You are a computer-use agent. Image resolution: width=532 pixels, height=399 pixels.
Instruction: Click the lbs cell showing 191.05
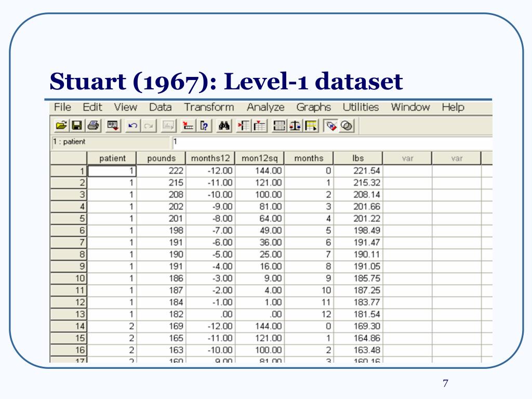click(x=358, y=267)
